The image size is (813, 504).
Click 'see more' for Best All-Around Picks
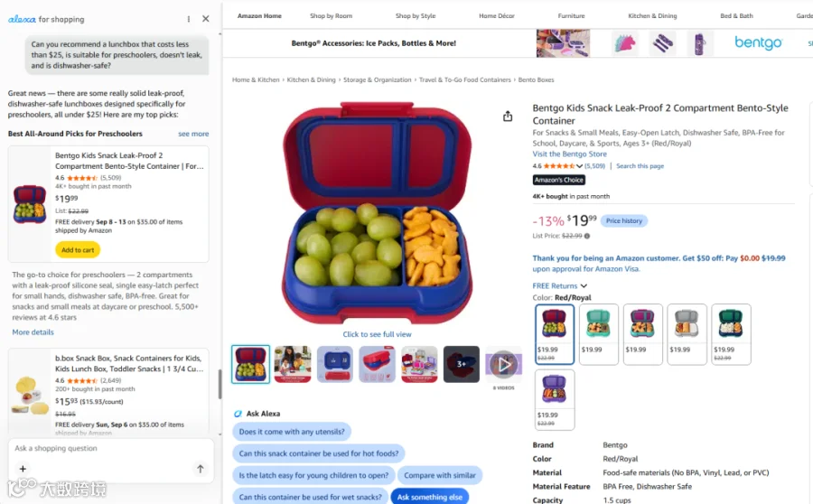coord(193,134)
